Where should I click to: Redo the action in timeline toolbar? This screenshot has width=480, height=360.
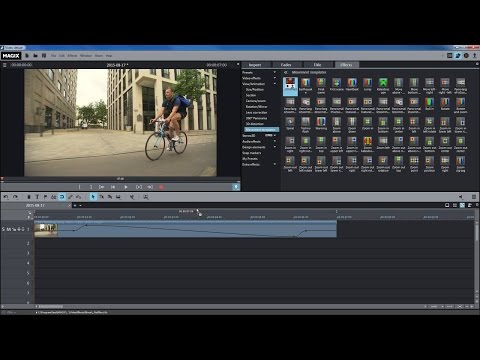pyautogui.click(x=15, y=197)
